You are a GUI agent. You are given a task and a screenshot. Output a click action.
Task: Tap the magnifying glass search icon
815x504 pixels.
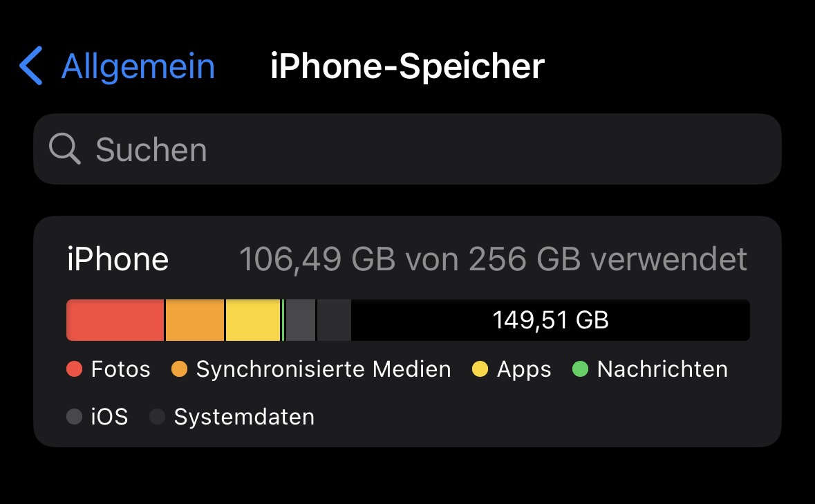[x=65, y=149]
